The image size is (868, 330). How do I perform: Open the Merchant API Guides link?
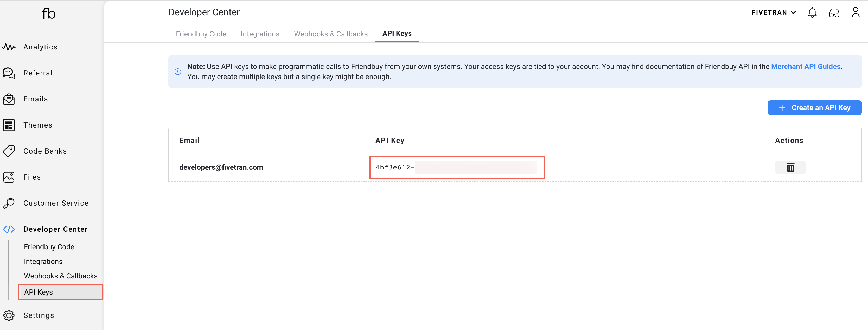click(x=806, y=66)
